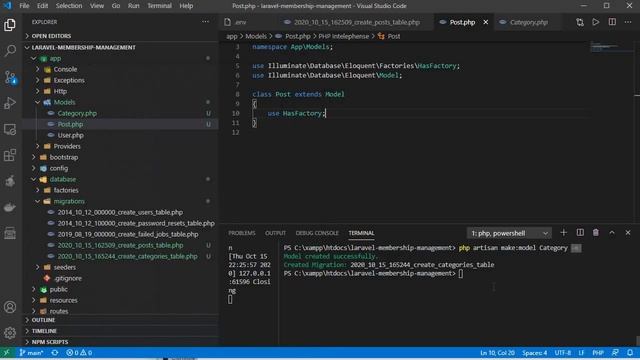Open the Search view in activity bar
This screenshot has height=360, width=640.
click(10, 51)
